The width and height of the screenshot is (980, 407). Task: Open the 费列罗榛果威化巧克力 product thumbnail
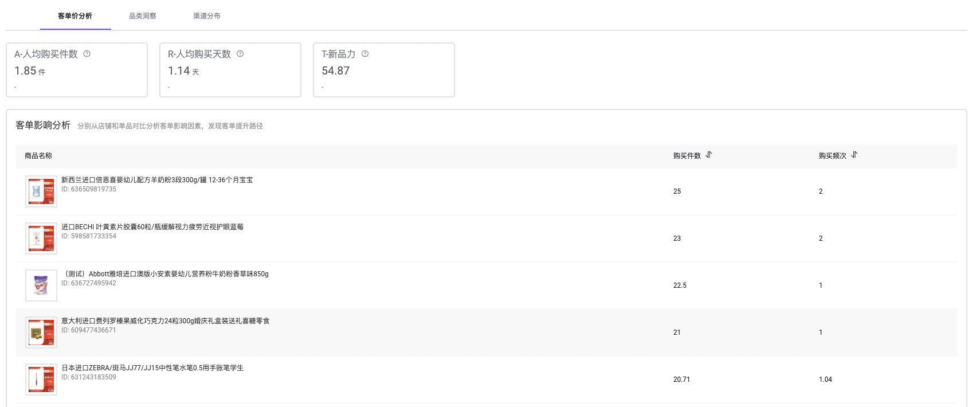tap(41, 332)
